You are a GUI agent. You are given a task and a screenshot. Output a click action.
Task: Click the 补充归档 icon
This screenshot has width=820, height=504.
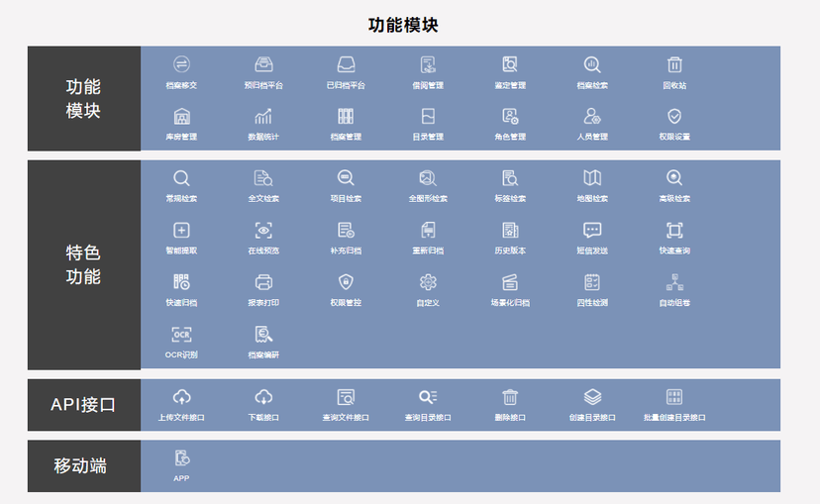(346, 230)
